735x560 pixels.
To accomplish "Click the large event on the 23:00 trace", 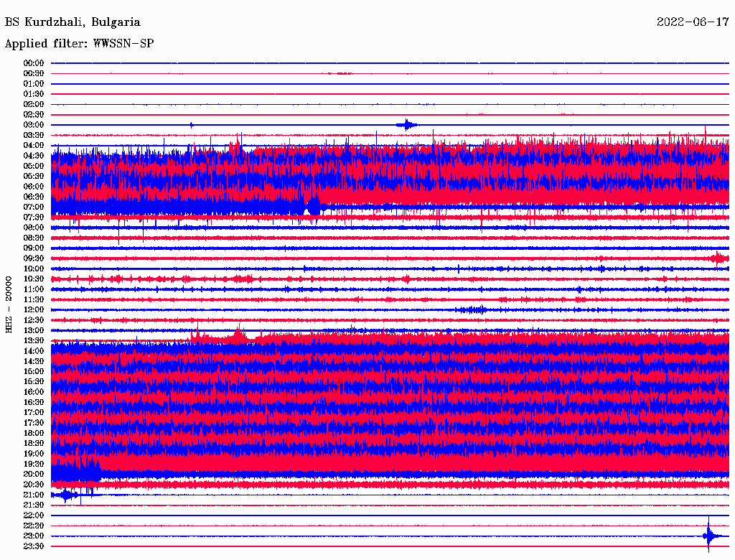I will click(x=709, y=536).
